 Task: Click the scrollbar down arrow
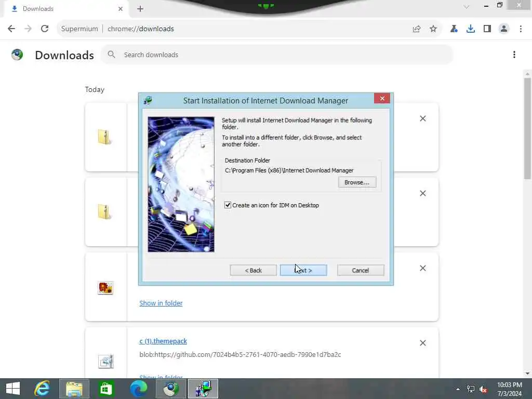(527, 374)
